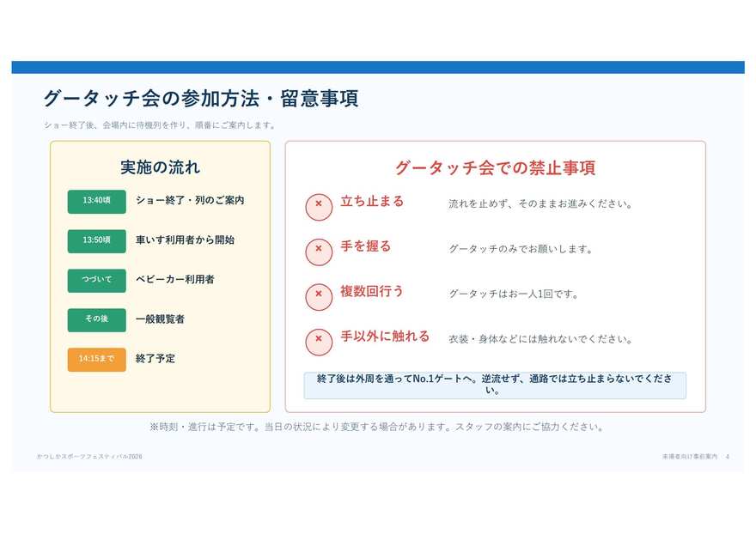Click the text 衣装・身体などには触れないでください。
Viewport: 756px width, 534px height.
pos(540,339)
